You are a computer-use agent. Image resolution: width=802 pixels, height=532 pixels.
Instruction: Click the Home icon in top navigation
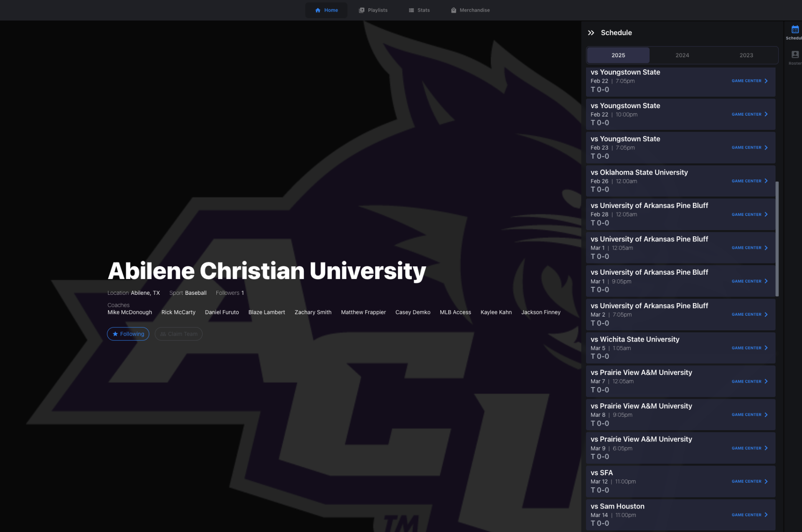tap(318, 10)
